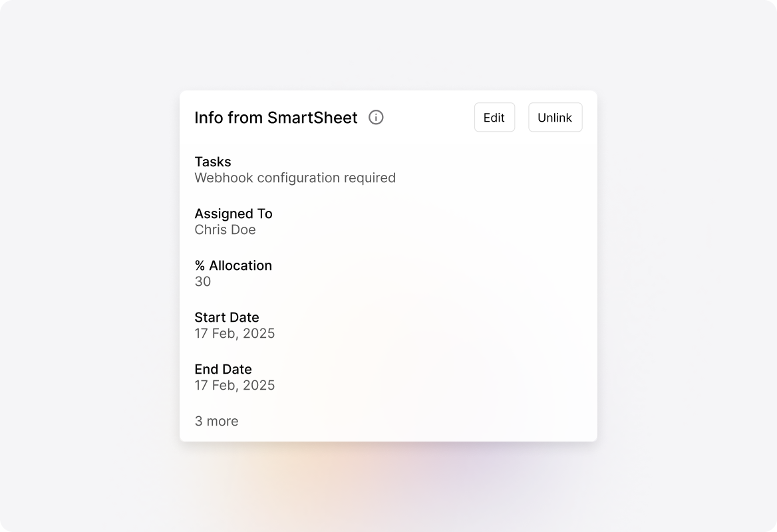Viewport: 777px width, 532px height.
Task: Select the End Date label
Action: 223,369
